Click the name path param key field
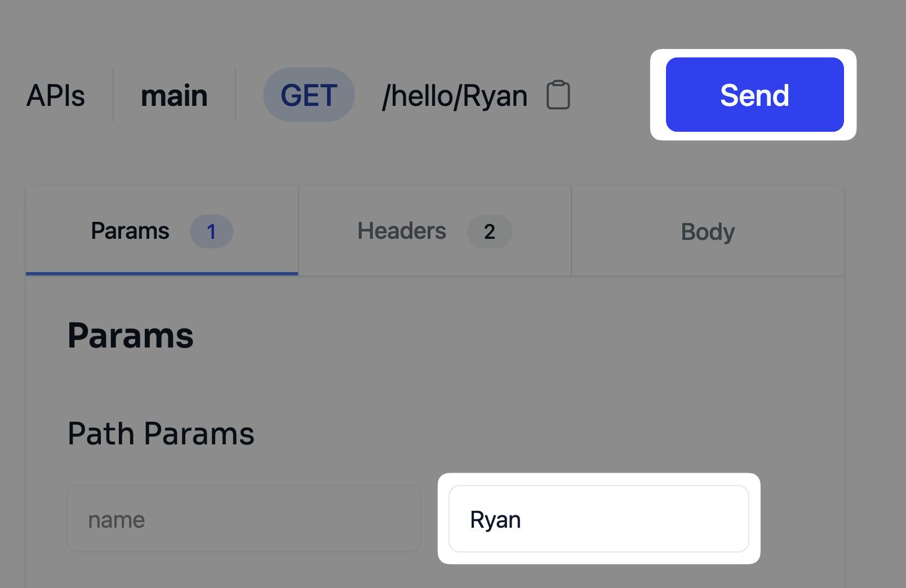The width and height of the screenshot is (906, 588). [x=243, y=519]
